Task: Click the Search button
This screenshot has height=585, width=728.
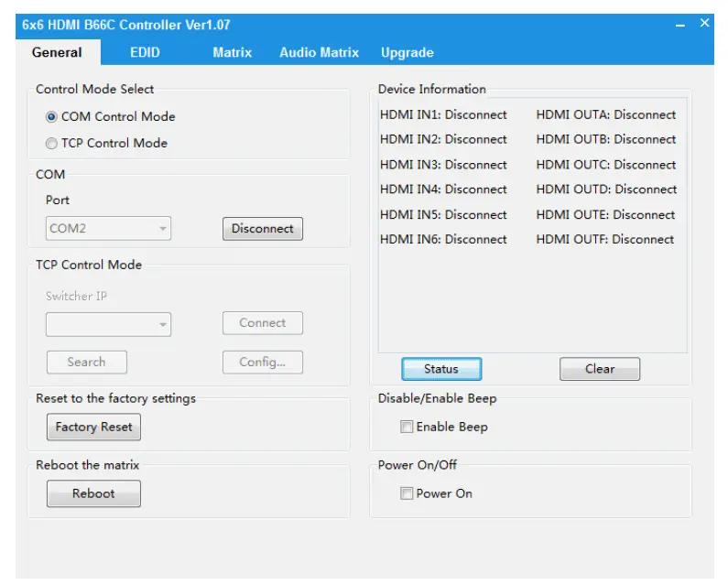Action: (86, 363)
